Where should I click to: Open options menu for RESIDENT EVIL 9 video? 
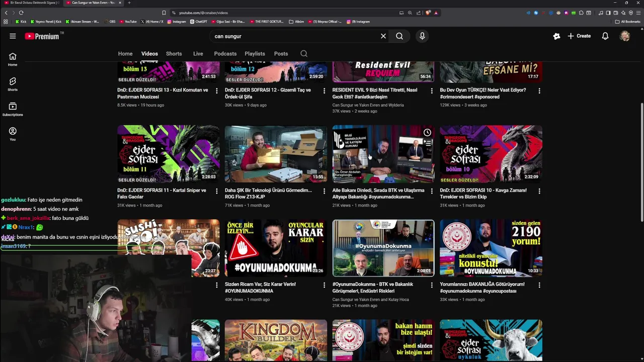431,91
